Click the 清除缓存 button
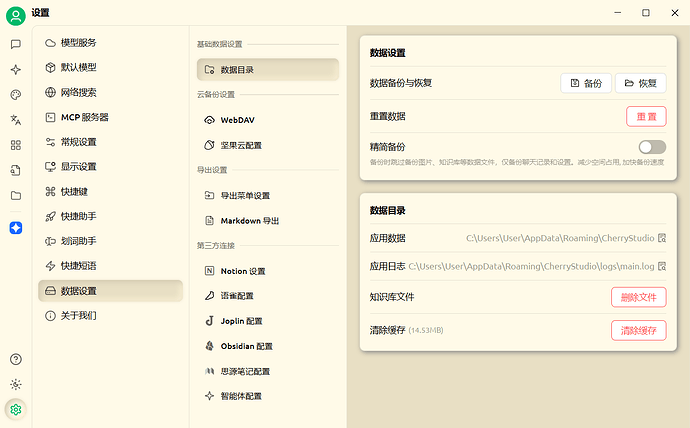 pyautogui.click(x=639, y=330)
